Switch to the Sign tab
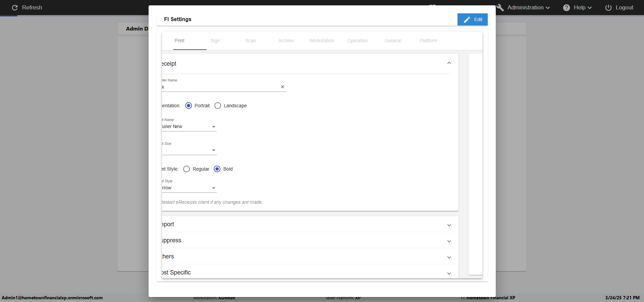This screenshot has width=644, height=302. pyautogui.click(x=215, y=41)
